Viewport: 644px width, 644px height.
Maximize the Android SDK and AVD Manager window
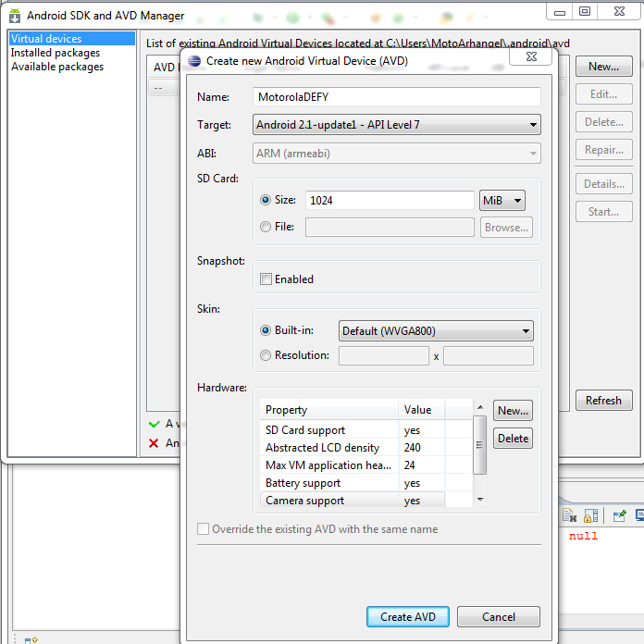(x=585, y=11)
